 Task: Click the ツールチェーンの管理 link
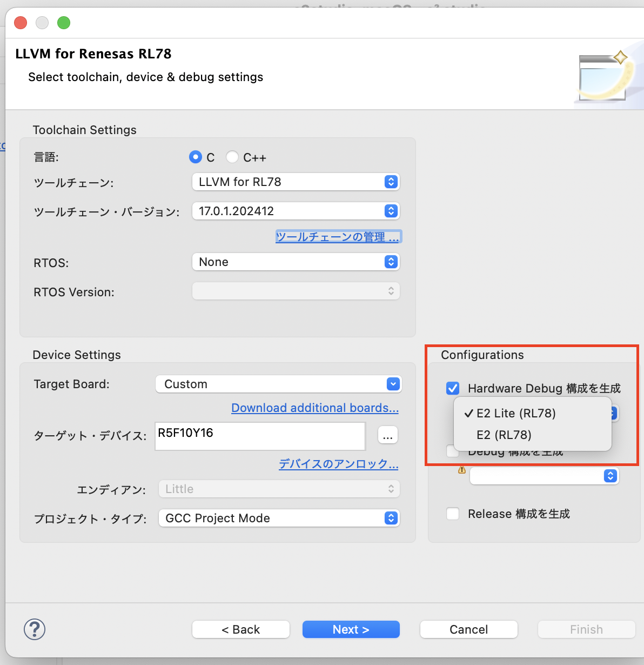coord(338,236)
